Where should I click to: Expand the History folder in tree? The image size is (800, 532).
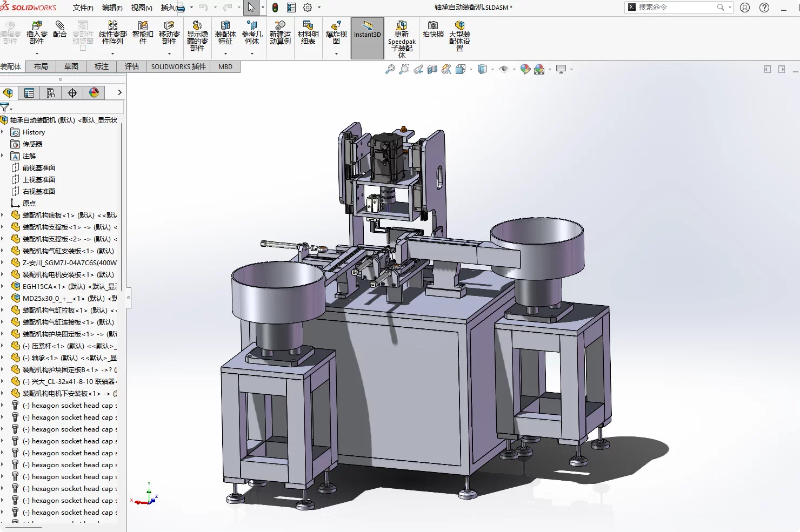[3, 132]
